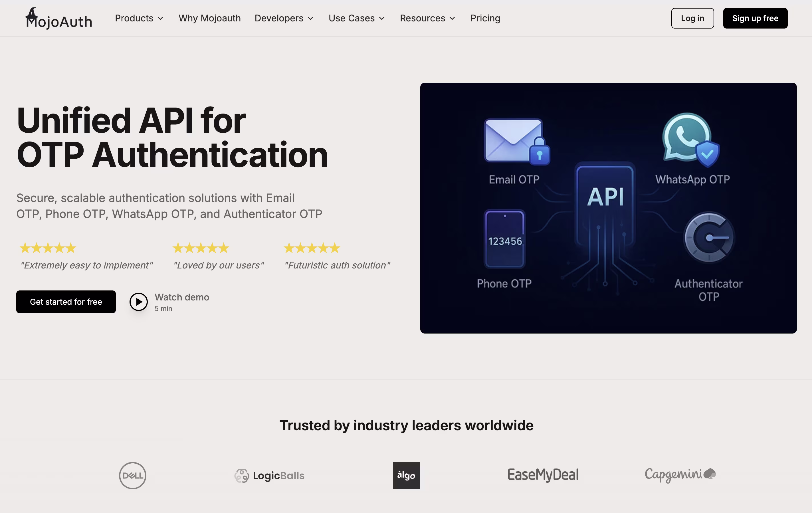Expand the Resources menu

(427, 18)
